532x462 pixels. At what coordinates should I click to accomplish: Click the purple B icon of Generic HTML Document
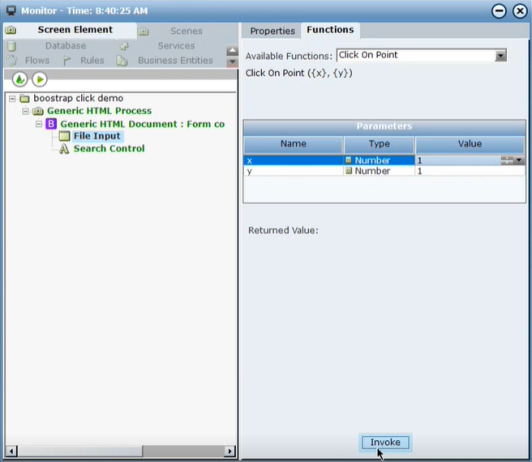(x=51, y=124)
